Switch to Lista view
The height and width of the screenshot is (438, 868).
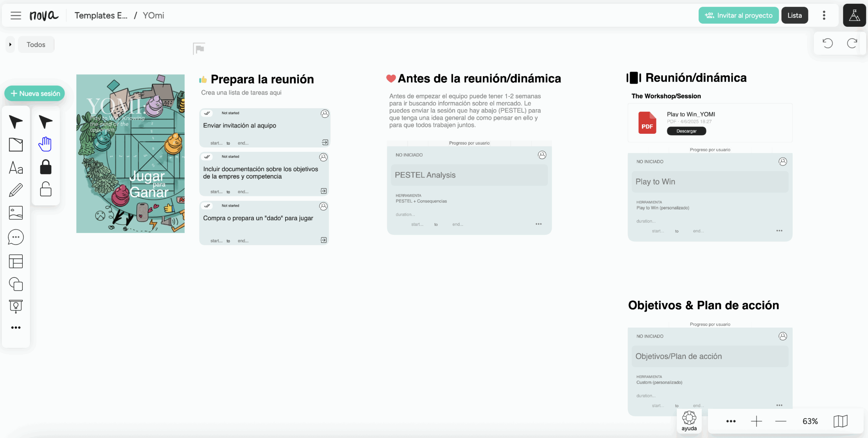(x=794, y=15)
